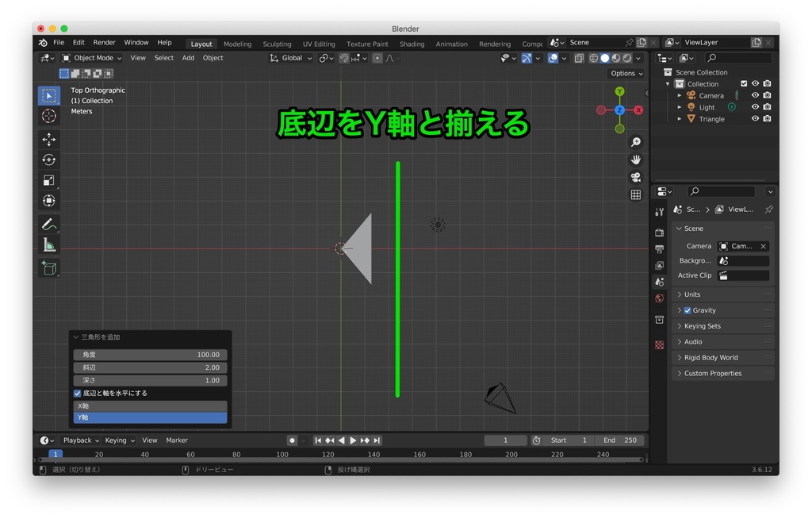
Task: Collapse the Collection in the outliner
Action: (668, 83)
